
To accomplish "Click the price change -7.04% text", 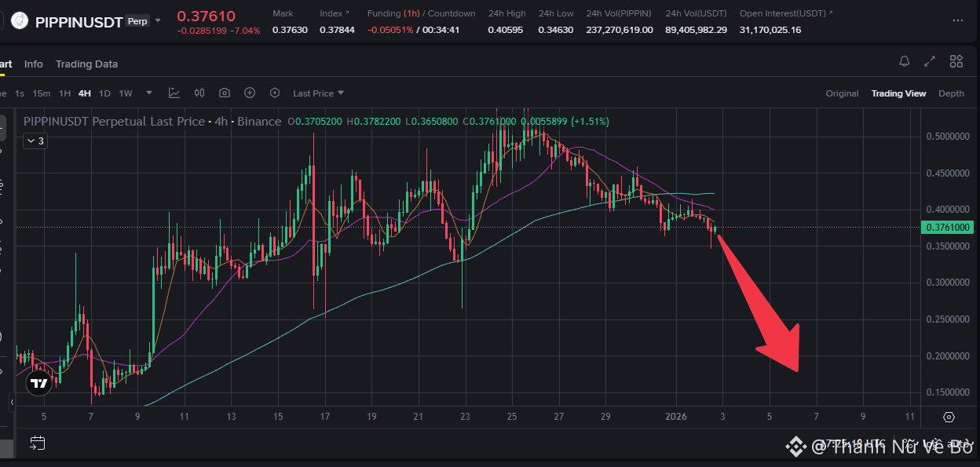I will click(245, 31).
